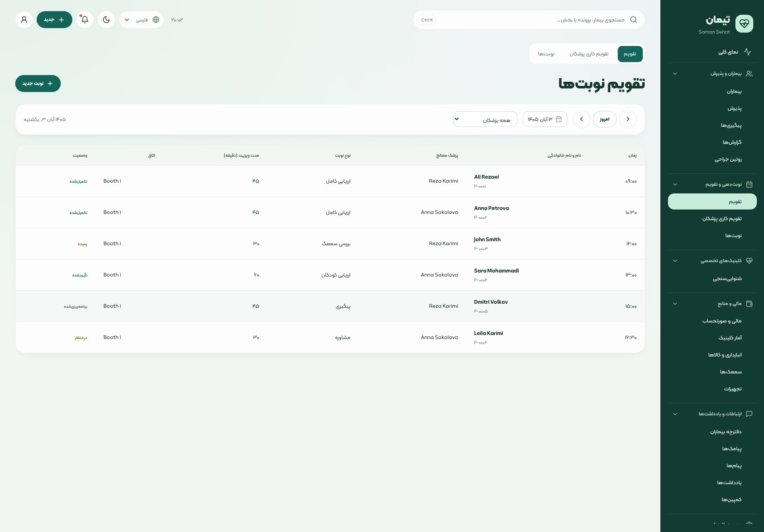
Task: Go to the day on امروز's left
Action: tap(581, 119)
